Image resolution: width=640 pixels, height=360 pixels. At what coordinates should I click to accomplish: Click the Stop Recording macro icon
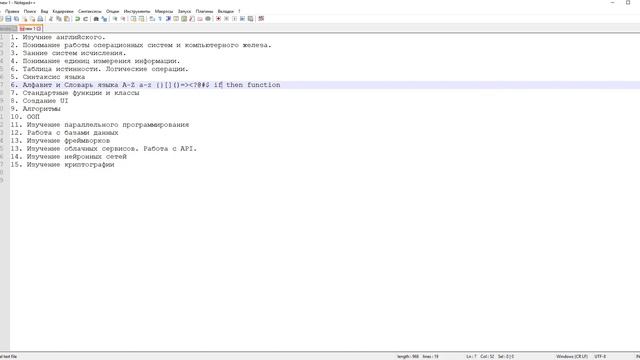[226, 19]
